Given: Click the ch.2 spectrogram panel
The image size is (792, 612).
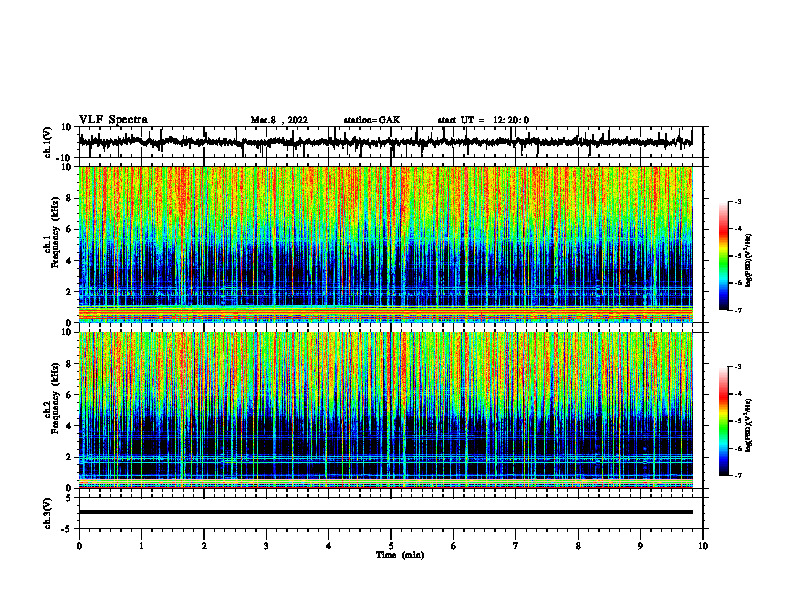Looking at the screenshot, I should click(385, 410).
